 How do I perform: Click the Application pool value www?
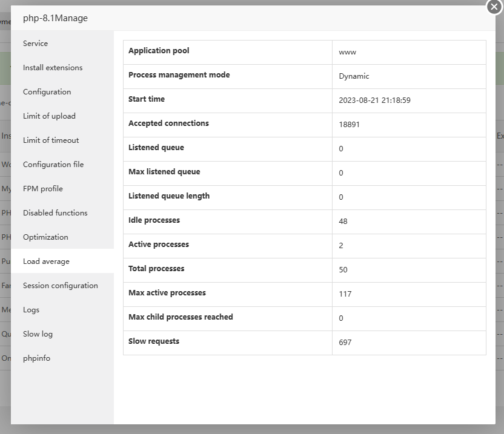347,52
